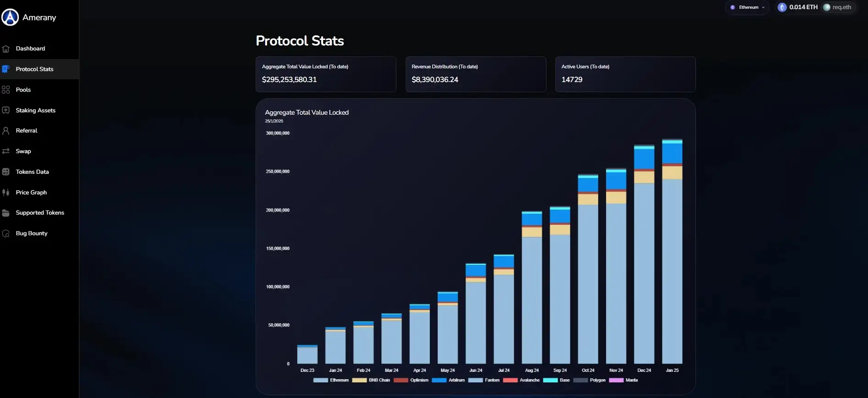868x398 pixels.
Task: Go to Supported Tokens page
Action: coord(40,213)
